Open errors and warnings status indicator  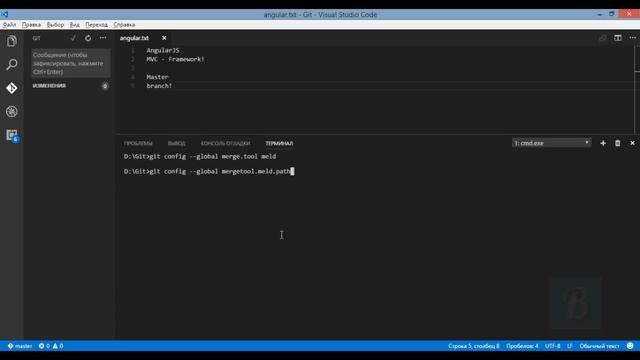(51, 346)
